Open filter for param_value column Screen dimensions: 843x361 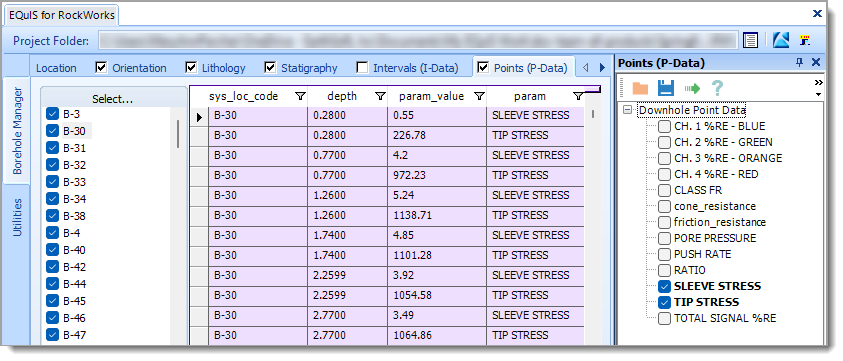pos(479,96)
